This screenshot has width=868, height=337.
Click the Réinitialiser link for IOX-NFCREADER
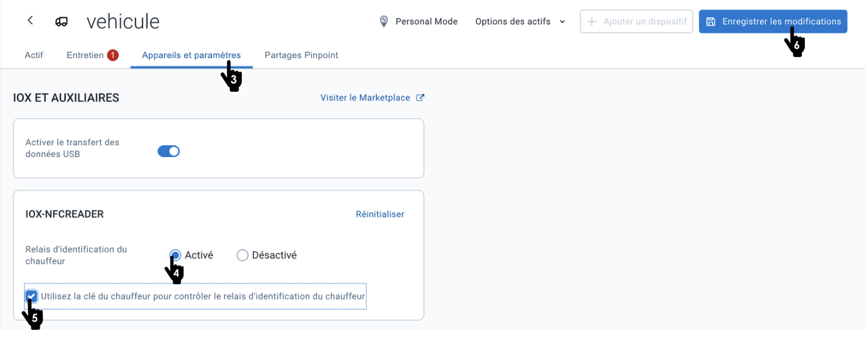tap(380, 214)
